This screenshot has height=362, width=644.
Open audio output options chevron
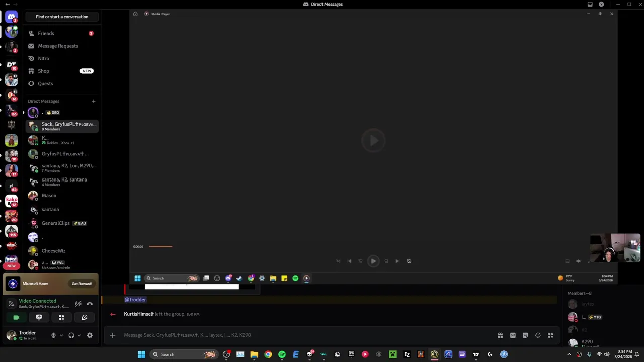click(79, 335)
